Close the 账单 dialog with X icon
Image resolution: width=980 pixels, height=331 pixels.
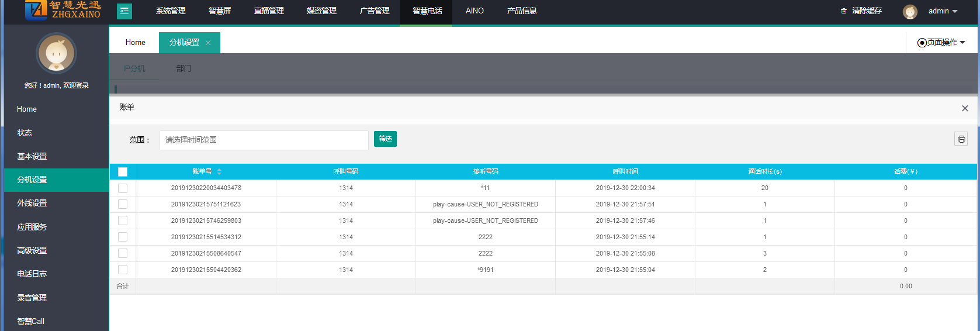coord(965,108)
